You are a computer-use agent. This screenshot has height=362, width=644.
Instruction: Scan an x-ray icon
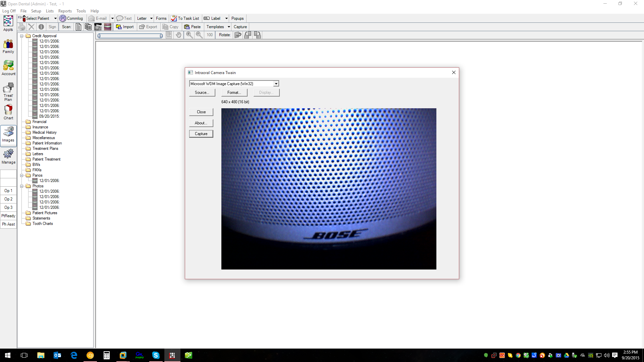click(x=98, y=27)
